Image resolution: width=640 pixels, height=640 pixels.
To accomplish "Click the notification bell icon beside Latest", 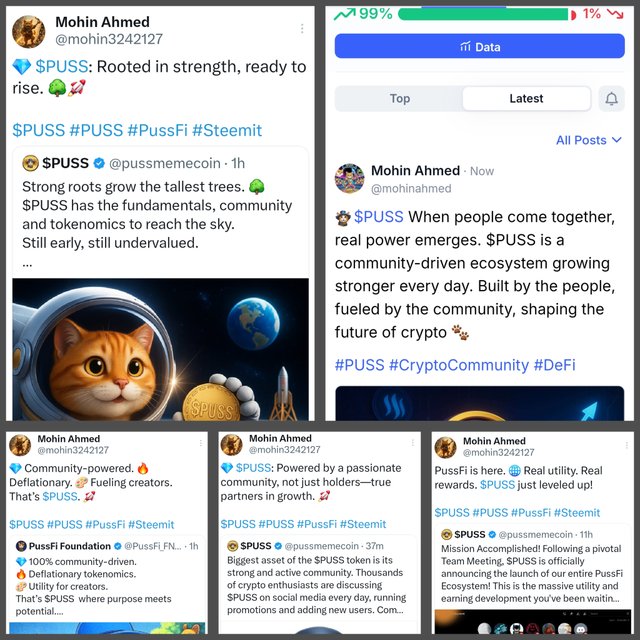I will [x=611, y=98].
